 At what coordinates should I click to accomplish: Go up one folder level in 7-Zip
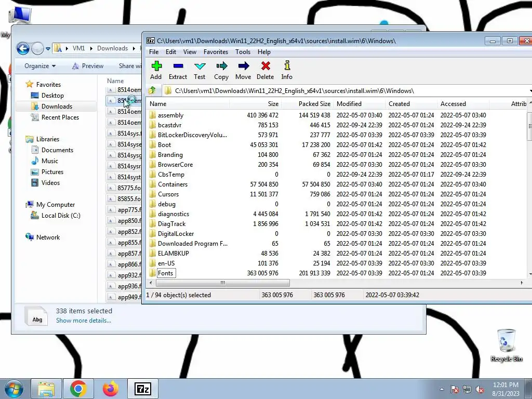(x=152, y=90)
